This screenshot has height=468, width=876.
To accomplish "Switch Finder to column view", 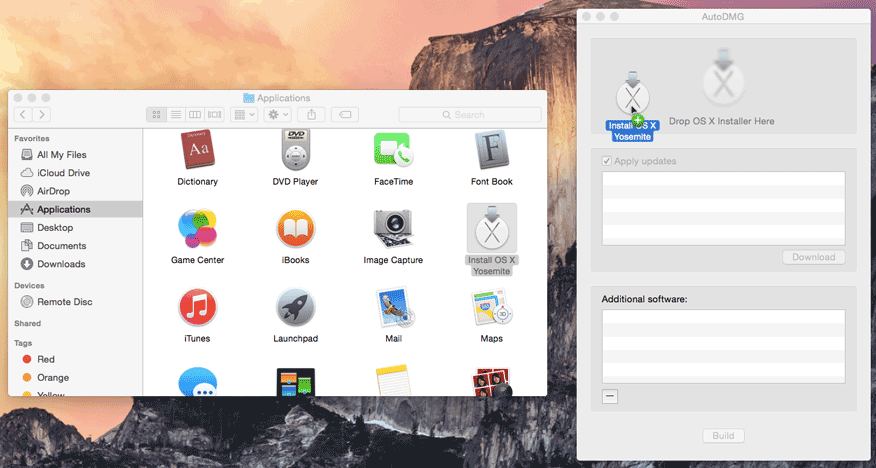I will (x=195, y=115).
